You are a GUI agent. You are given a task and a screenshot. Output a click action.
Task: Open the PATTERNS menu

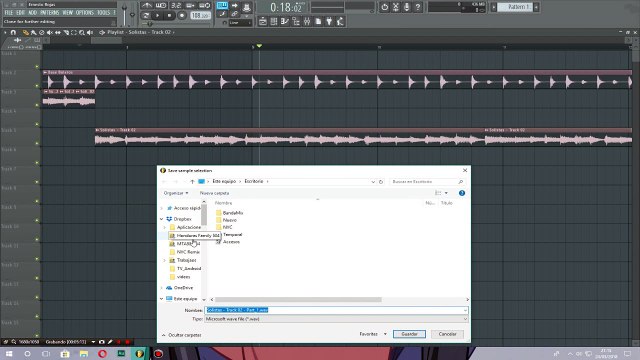[50, 13]
